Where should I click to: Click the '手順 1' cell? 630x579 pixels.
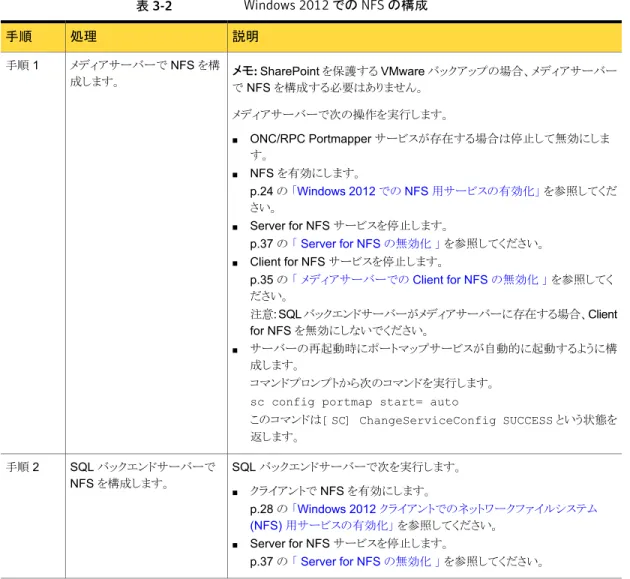tap(22, 65)
